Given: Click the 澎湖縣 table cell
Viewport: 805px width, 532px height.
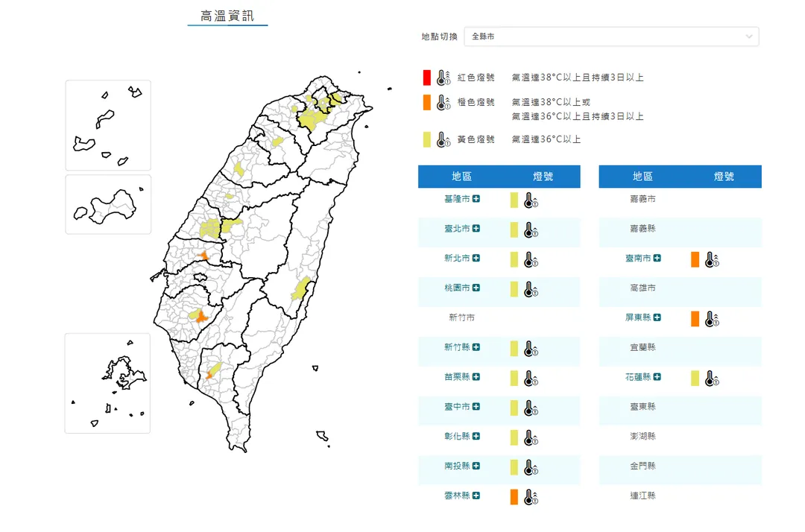Looking at the screenshot, I should click(643, 437).
